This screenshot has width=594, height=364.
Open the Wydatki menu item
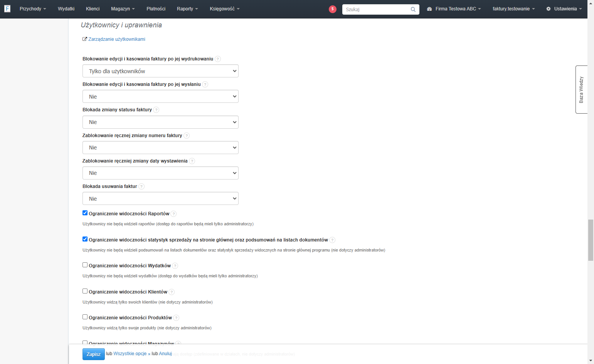click(66, 9)
